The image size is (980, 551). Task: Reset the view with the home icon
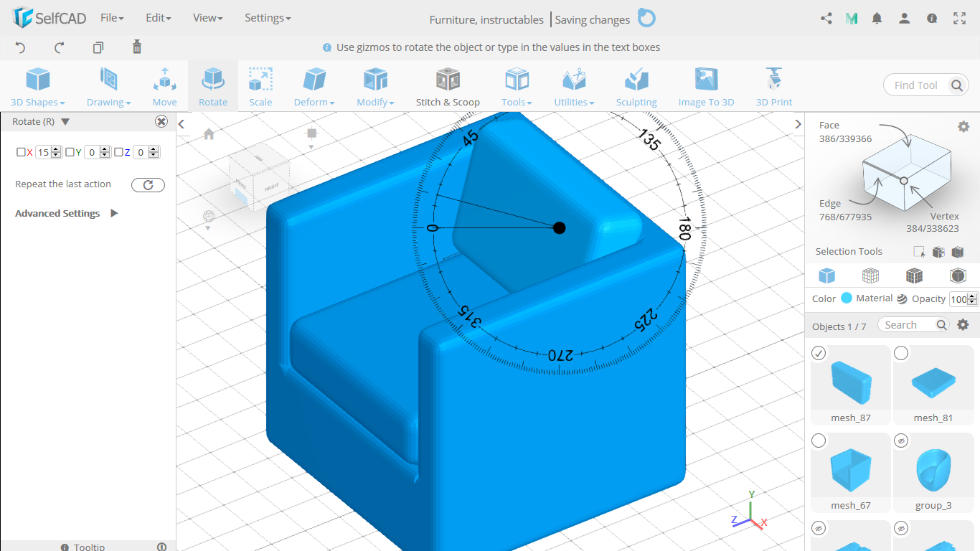coord(209,134)
